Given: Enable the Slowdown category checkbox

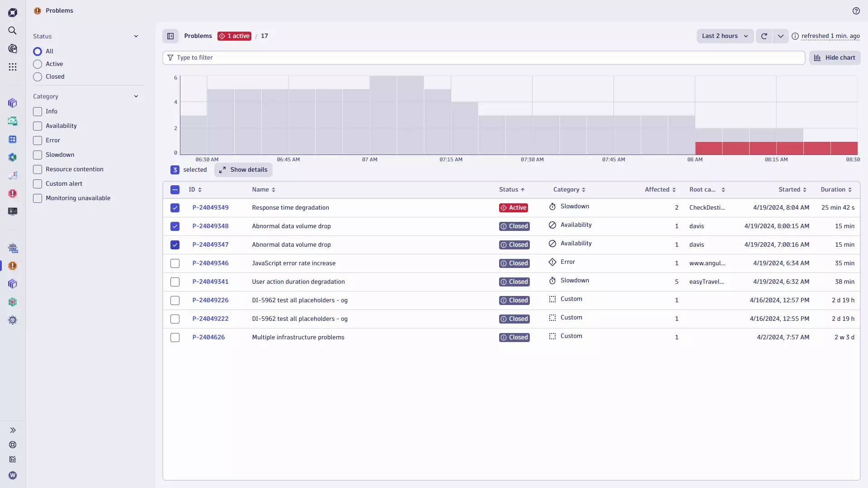Looking at the screenshot, I should coord(38,155).
